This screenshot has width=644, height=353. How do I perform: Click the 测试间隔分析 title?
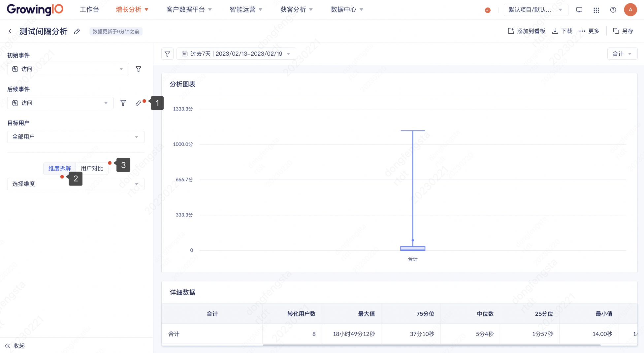coord(43,31)
